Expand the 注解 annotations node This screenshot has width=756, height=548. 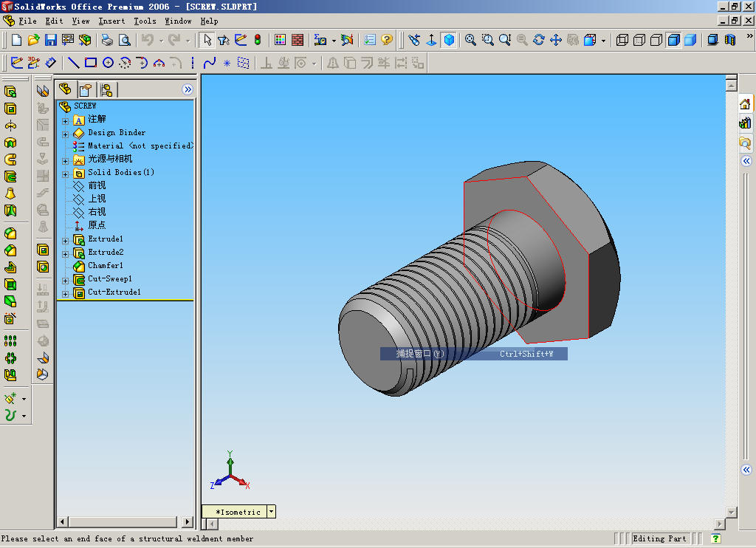click(65, 121)
